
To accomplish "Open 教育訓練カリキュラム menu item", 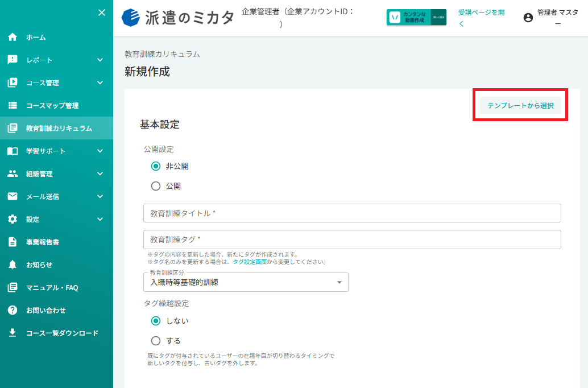I will click(56, 128).
